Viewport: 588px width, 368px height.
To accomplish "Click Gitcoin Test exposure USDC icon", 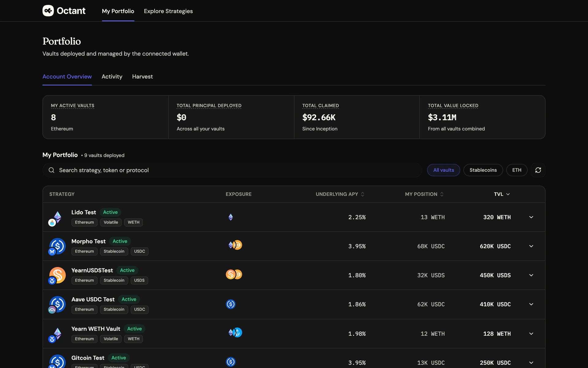I will [x=231, y=362].
